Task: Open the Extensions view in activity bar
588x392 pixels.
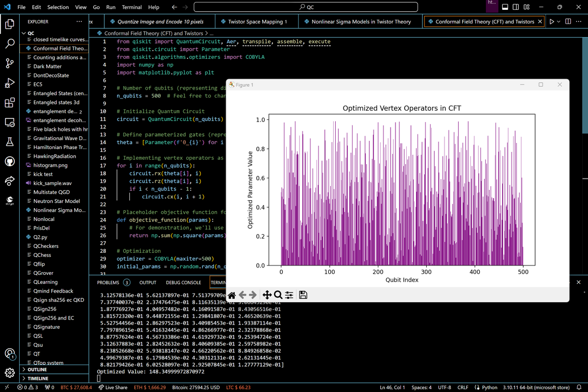Action: (x=10, y=103)
